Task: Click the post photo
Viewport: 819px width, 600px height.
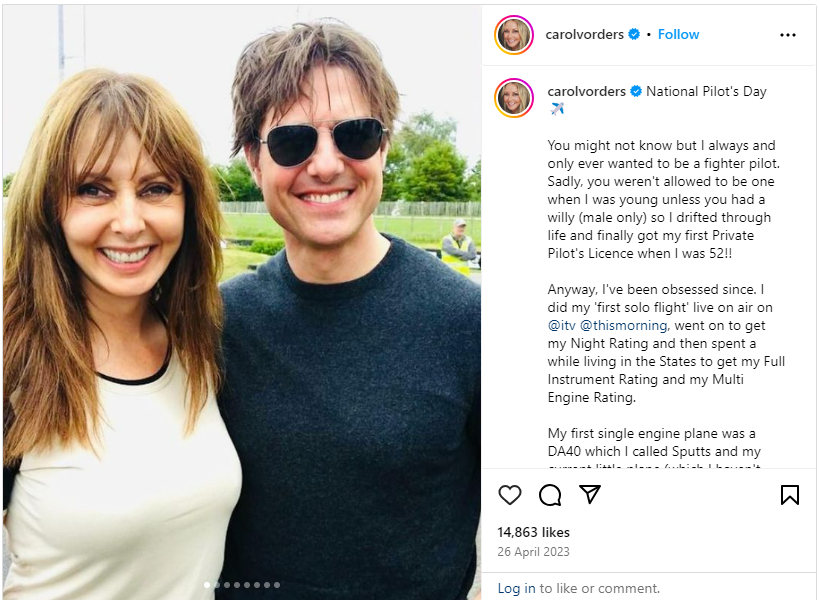Action: point(241,300)
